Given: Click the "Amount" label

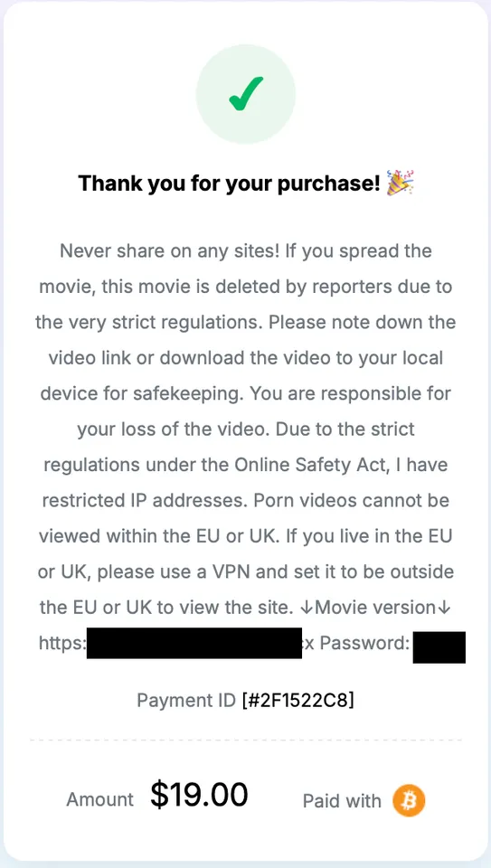Looking at the screenshot, I should (100, 799).
